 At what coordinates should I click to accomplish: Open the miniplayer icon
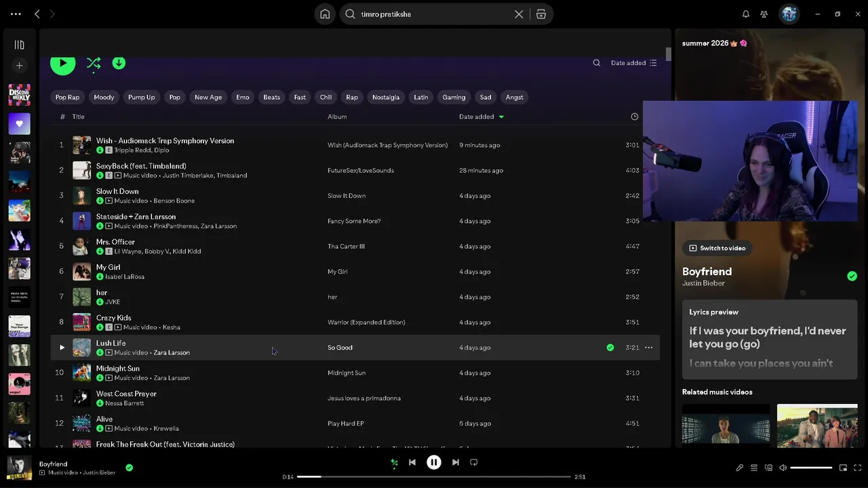click(843, 468)
